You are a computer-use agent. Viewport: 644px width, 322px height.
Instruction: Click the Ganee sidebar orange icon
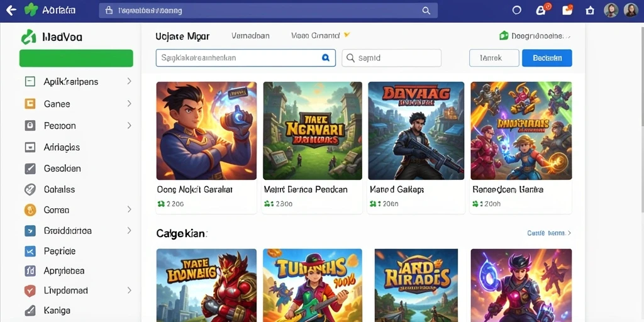pyautogui.click(x=30, y=104)
